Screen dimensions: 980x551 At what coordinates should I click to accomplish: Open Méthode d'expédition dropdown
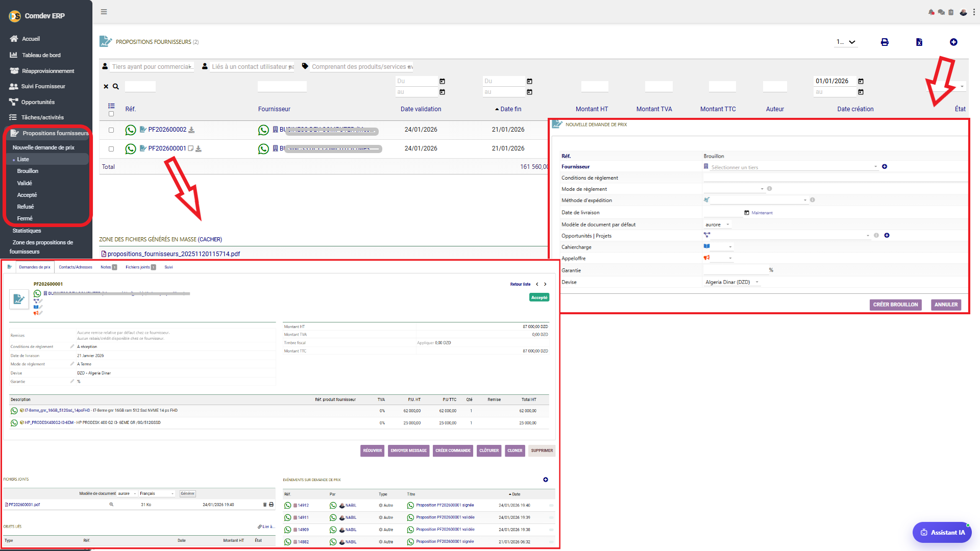758,200
